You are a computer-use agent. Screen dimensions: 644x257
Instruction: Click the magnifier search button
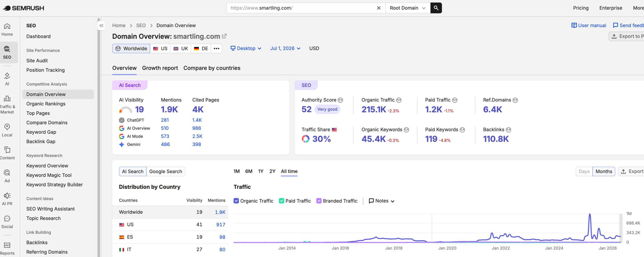(436, 8)
